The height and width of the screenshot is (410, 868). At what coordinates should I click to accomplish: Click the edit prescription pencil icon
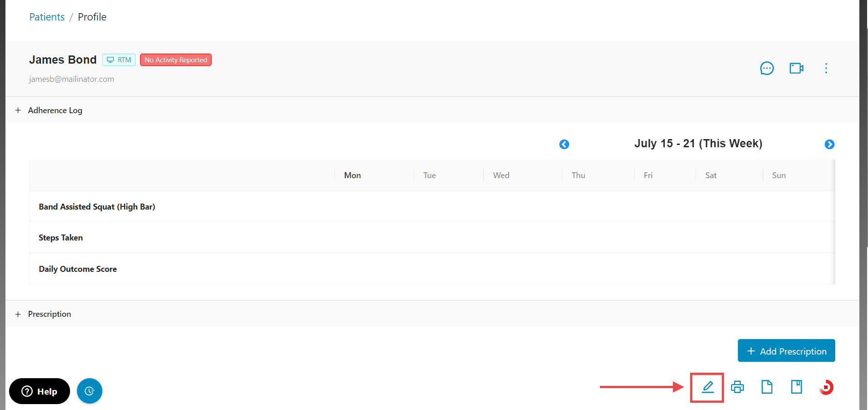click(x=707, y=387)
